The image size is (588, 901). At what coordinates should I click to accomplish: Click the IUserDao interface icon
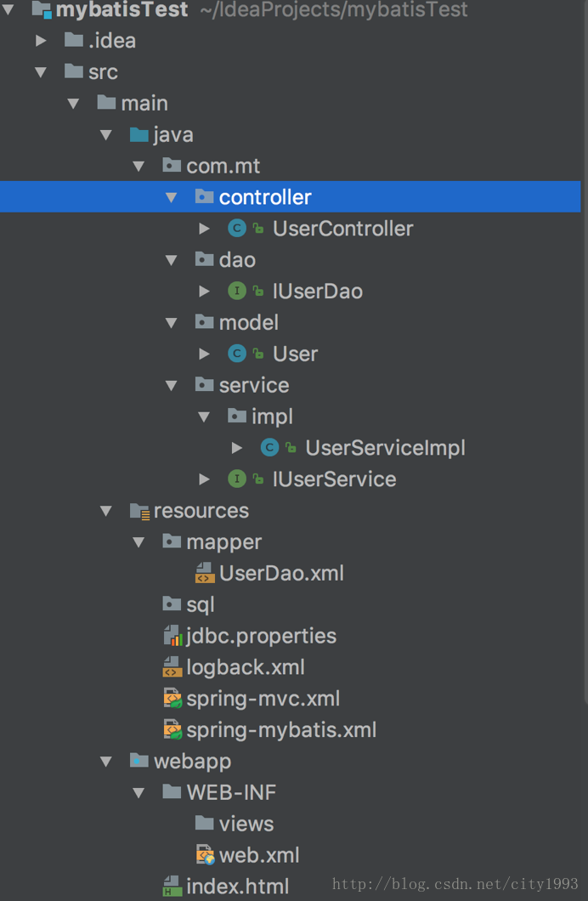(236, 291)
